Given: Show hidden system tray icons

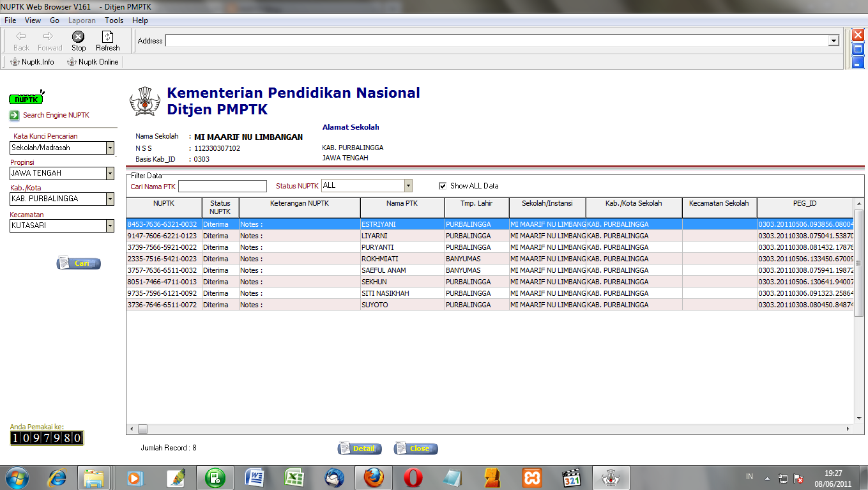Looking at the screenshot, I should tap(766, 478).
